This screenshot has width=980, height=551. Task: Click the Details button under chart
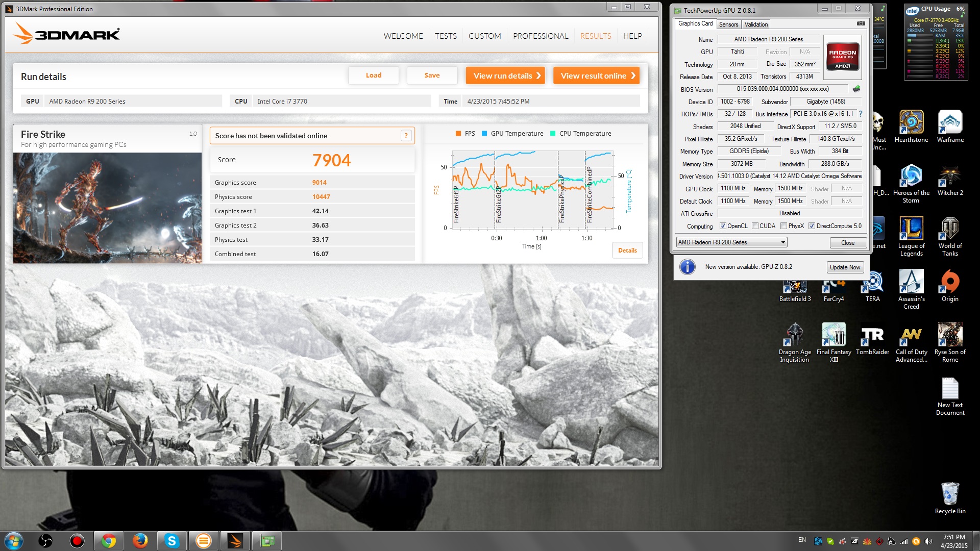point(627,251)
